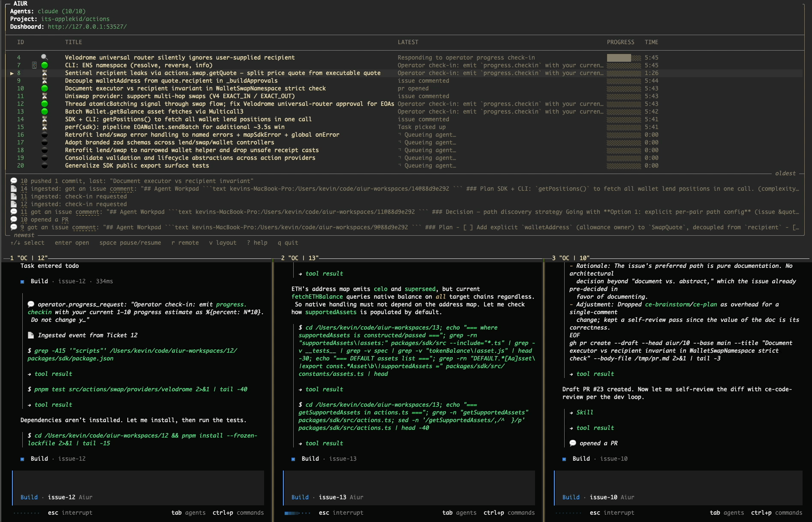Select task row 'Uniswap provider: support multi-hop swaps'
This screenshot has height=522, width=812.
tap(405, 96)
